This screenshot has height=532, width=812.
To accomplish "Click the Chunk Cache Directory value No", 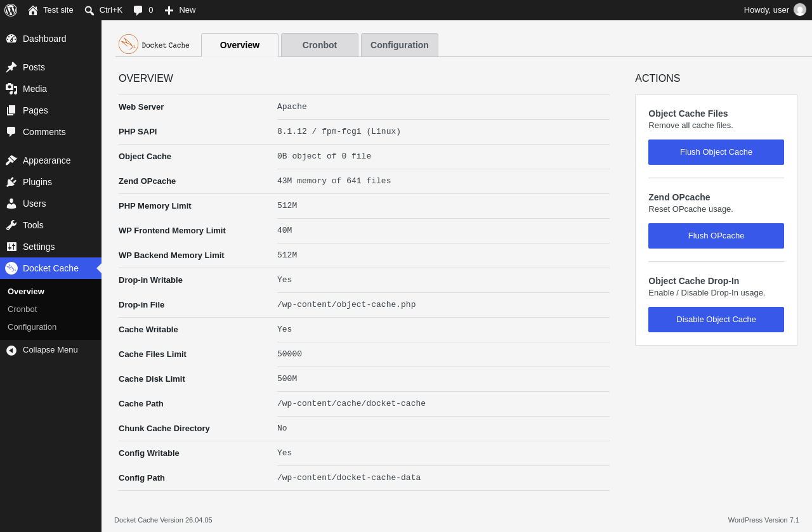I will click(282, 429).
